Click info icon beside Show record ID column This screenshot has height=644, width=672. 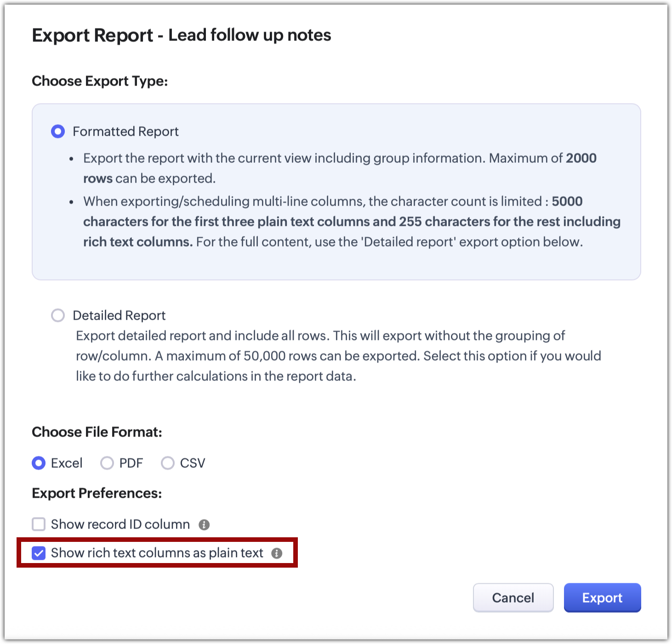coord(204,525)
